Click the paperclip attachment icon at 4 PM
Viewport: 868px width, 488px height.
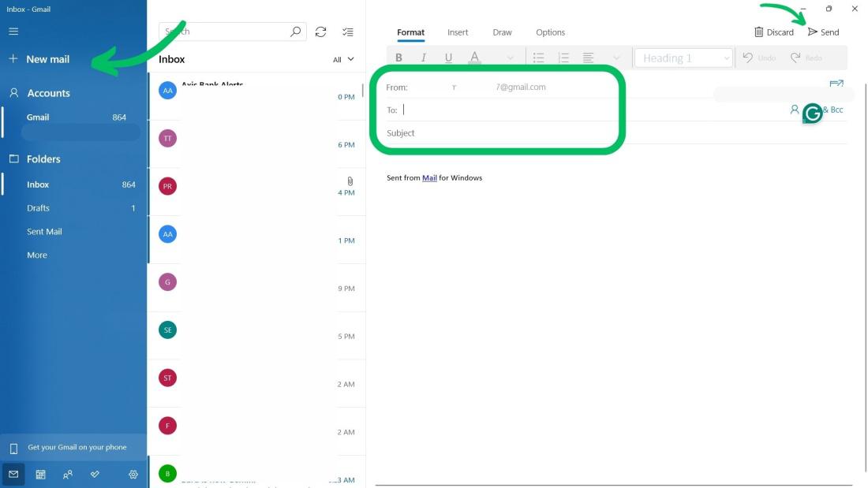coord(350,181)
